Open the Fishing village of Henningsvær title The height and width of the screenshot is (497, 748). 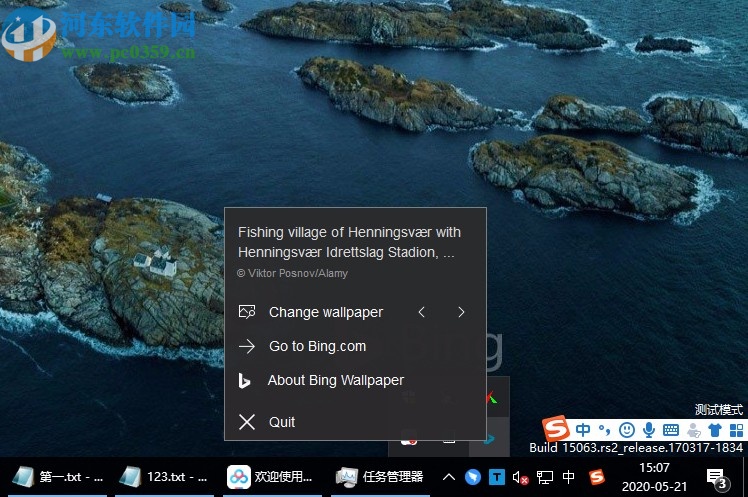(x=349, y=242)
